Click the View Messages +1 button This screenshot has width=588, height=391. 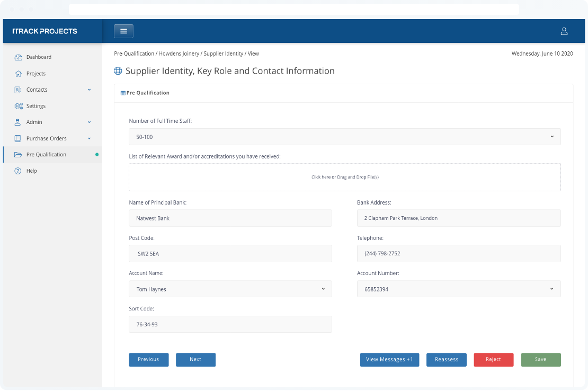pos(389,360)
